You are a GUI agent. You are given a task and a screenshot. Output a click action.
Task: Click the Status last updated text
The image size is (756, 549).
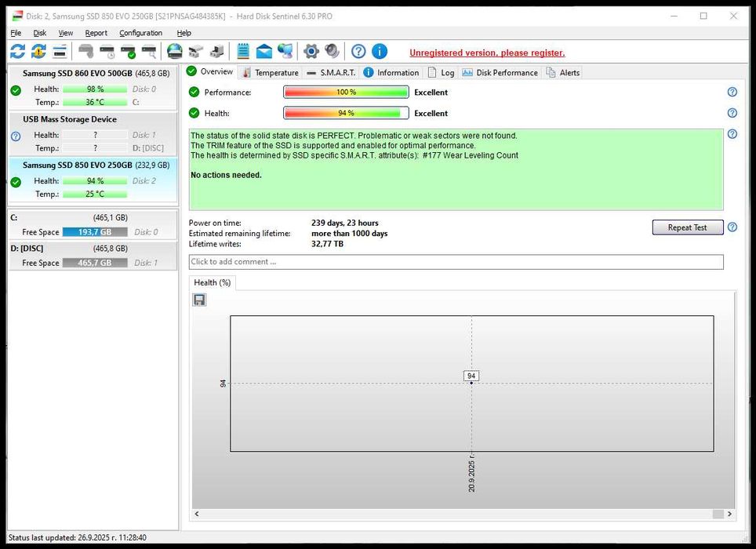pos(77,537)
